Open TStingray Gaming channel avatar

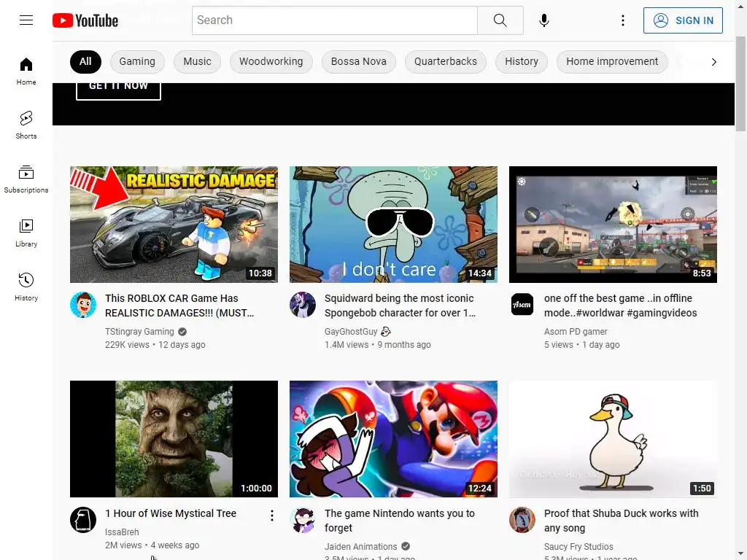[x=83, y=305]
